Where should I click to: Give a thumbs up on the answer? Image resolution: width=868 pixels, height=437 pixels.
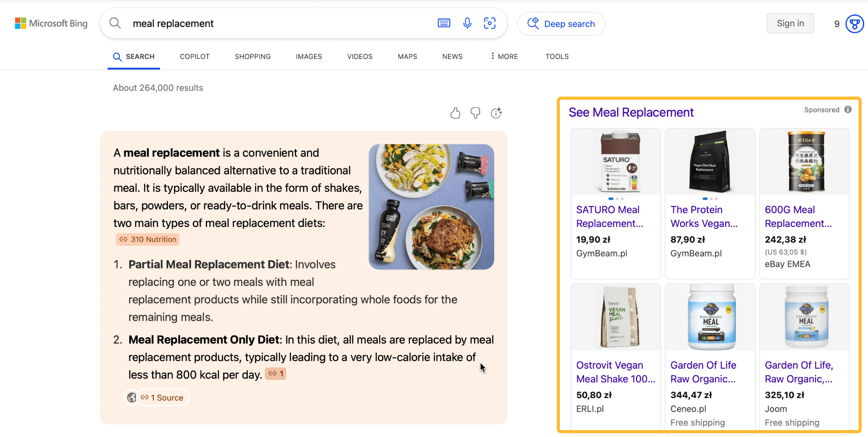455,113
